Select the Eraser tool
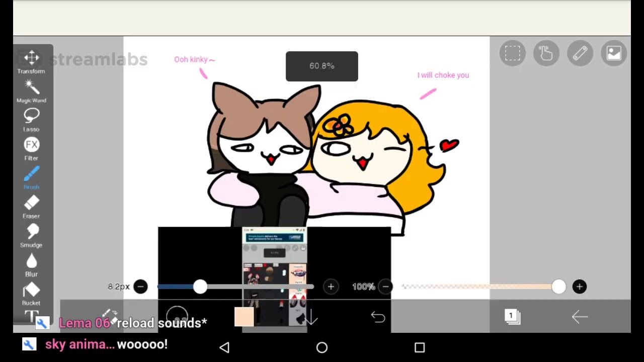The height and width of the screenshot is (362, 644). [31, 207]
